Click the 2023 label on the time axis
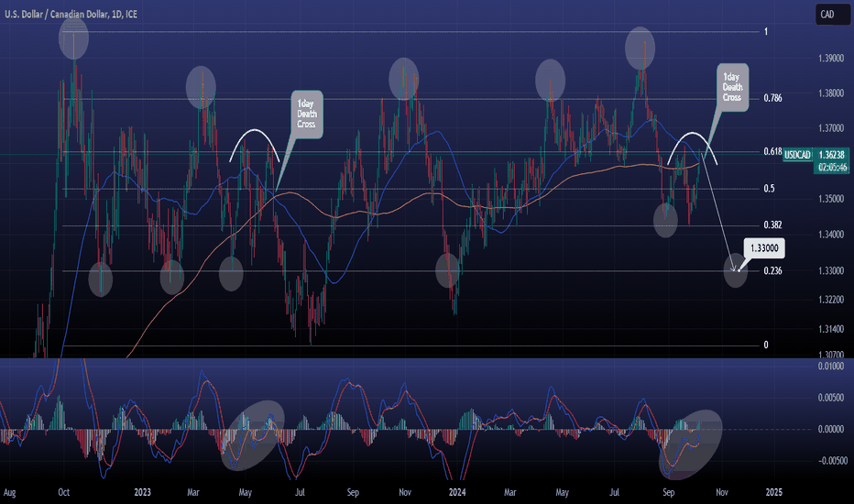 click(x=142, y=493)
